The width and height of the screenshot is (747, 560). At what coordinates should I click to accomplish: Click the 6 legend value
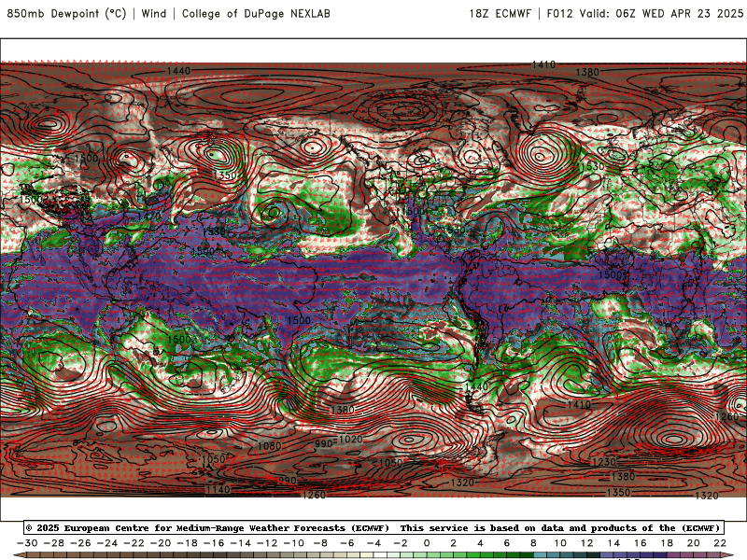tap(507, 543)
